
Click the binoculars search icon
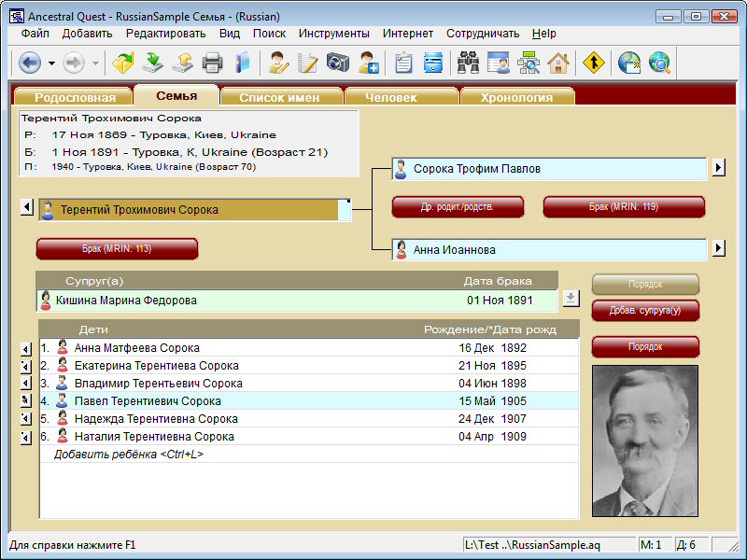468,63
